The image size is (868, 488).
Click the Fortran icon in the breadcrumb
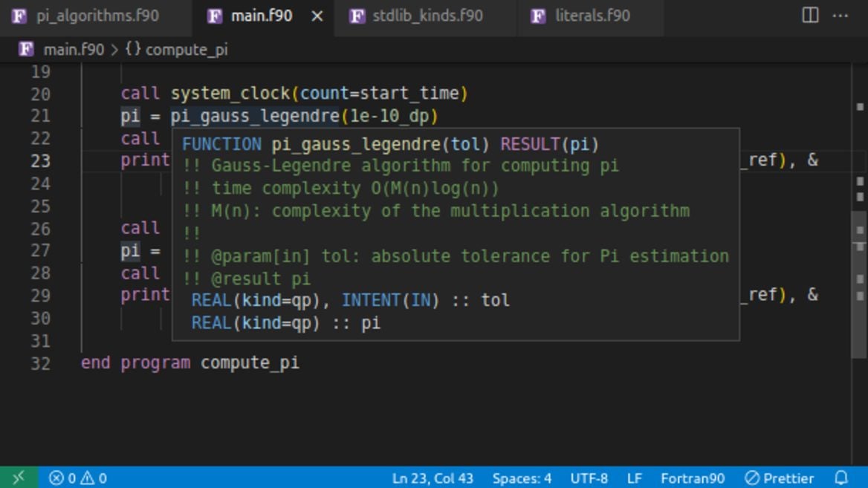[x=26, y=50]
